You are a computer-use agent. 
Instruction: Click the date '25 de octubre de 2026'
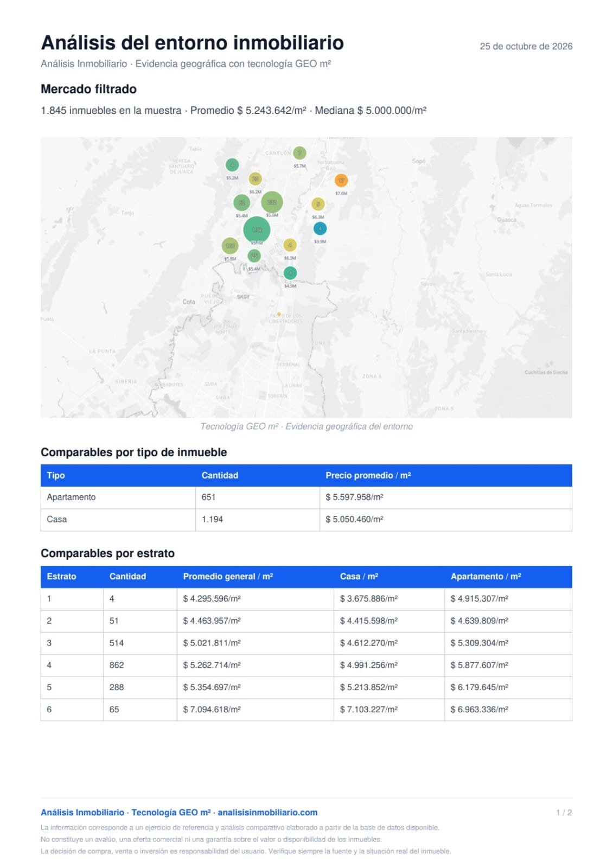(526, 46)
